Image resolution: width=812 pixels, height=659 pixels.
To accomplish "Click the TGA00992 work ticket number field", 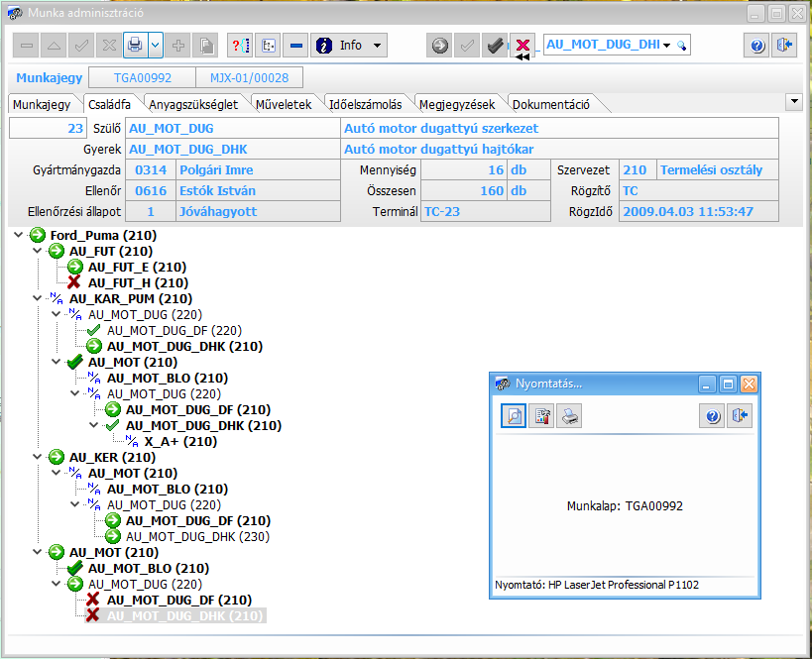I will 143,77.
